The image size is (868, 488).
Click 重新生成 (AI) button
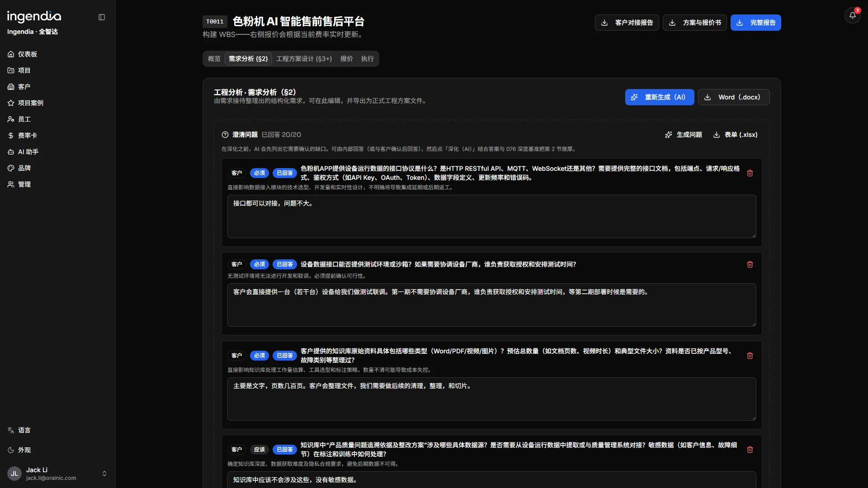point(660,97)
